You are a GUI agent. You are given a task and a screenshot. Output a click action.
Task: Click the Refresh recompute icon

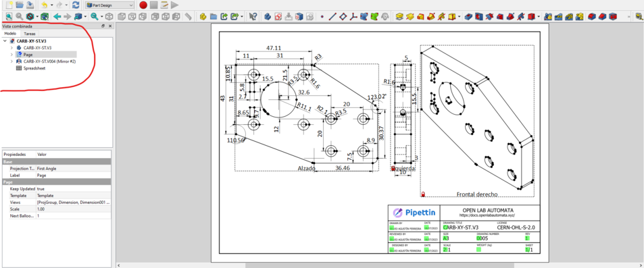[x=76, y=5]
